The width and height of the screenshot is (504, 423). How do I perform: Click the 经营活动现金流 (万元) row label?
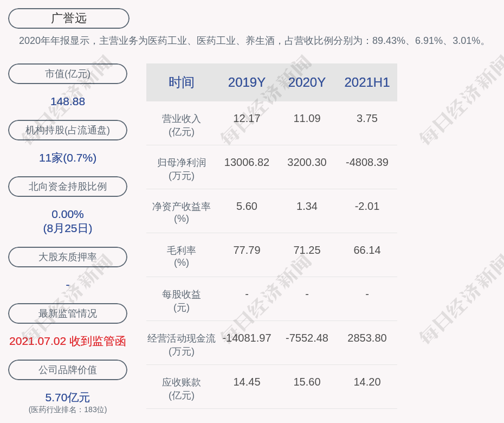click(x=182, y=345)
